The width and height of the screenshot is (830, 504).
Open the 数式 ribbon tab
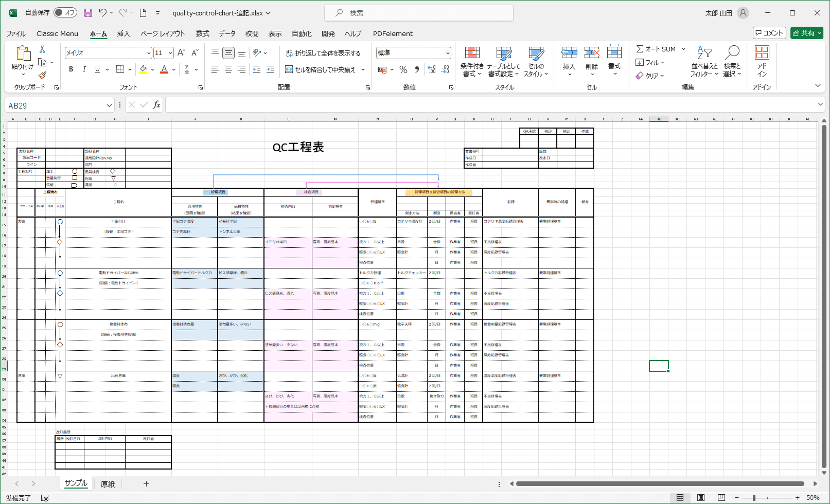(x=202, y=33)
